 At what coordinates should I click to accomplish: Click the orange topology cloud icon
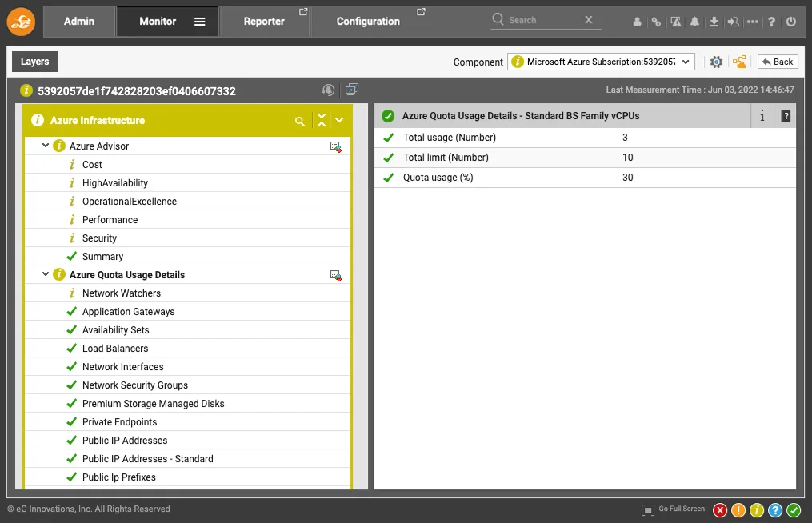click(739, 62)
